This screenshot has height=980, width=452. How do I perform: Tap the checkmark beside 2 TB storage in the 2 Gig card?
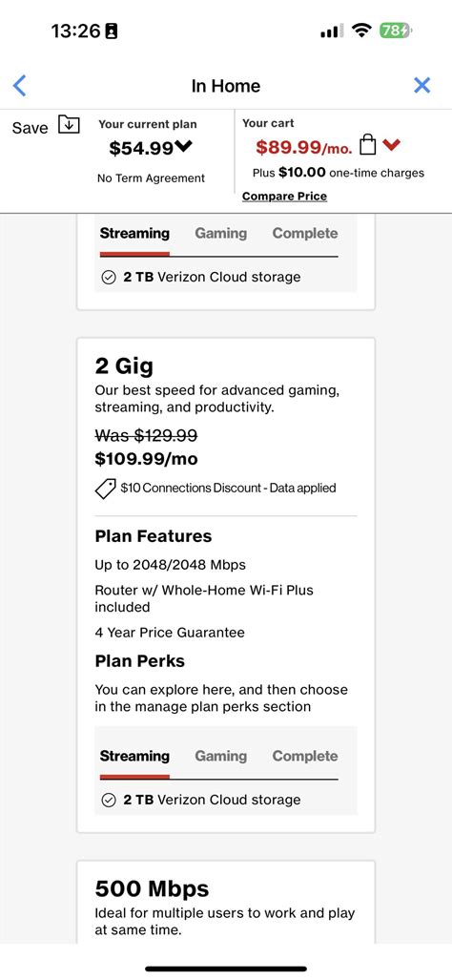point(109,800)
